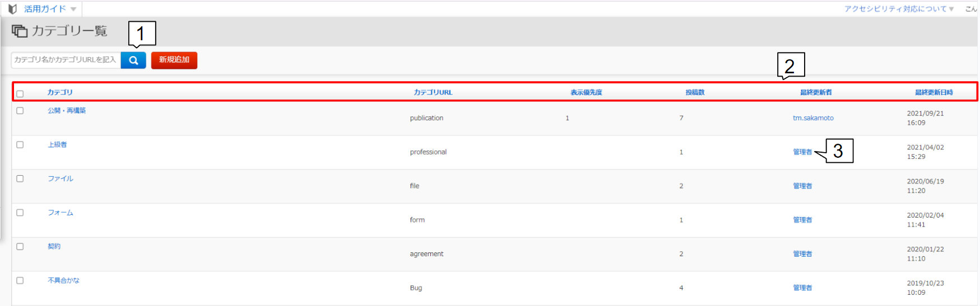The width and height of the screenshot is (980, 306).
Task: Click 管理者 in the form row
Action: click(x=802, y=220)
